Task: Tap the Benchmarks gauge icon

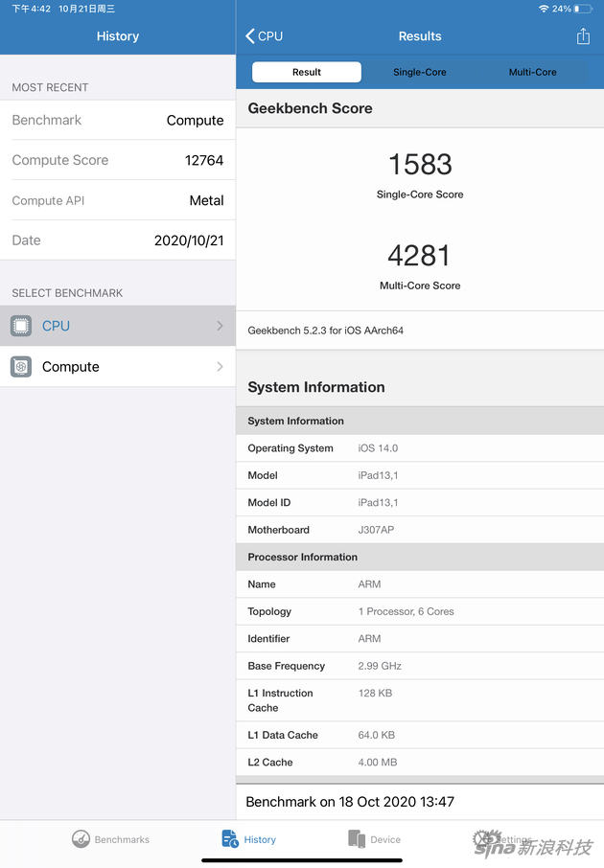Action: point(81,839)
